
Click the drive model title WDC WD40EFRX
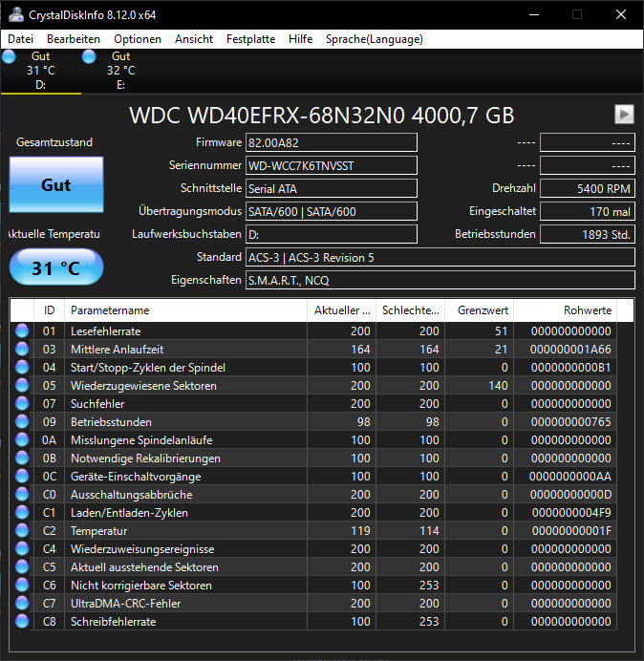coord(322,115)
